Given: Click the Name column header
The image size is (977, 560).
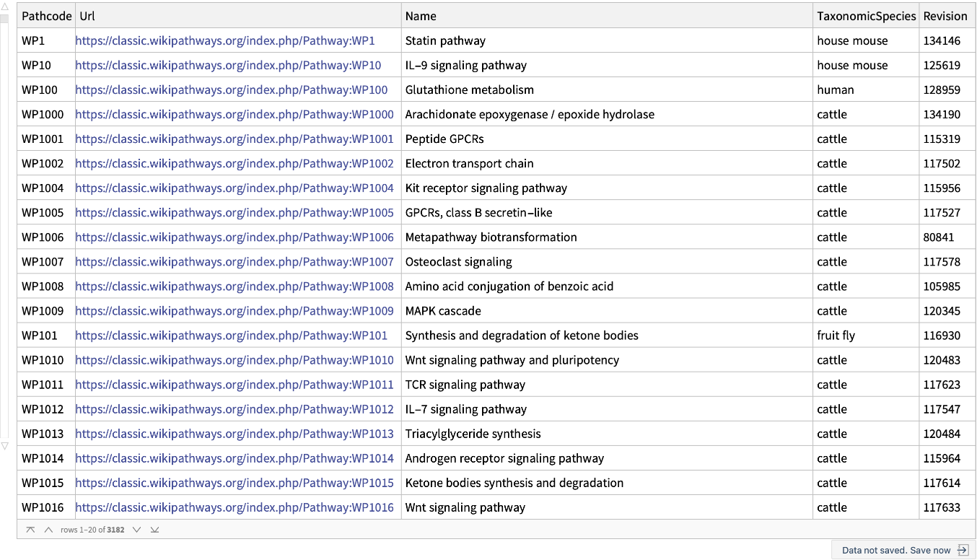Looking at the screenshot, I should [x=421, y=16].
